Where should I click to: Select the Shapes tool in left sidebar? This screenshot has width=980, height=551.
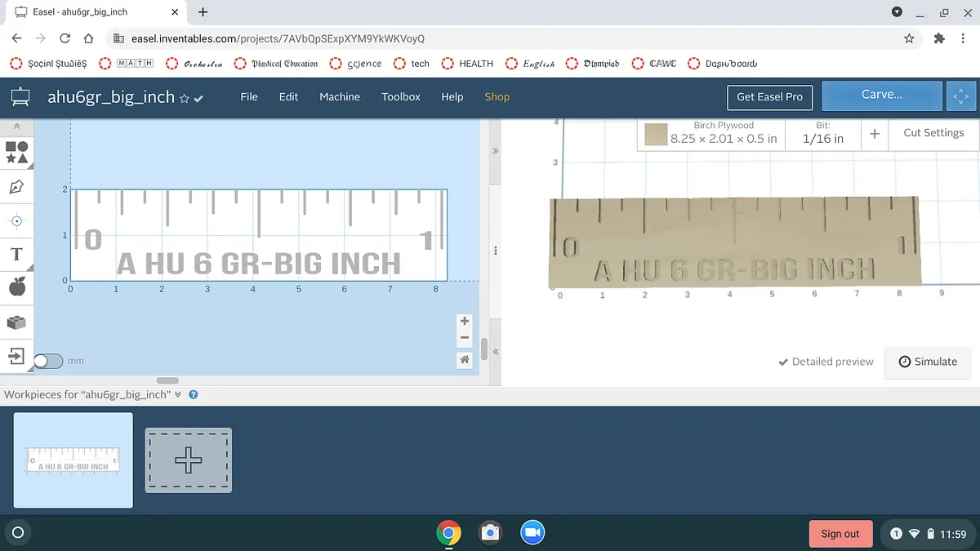pos(16,152)
